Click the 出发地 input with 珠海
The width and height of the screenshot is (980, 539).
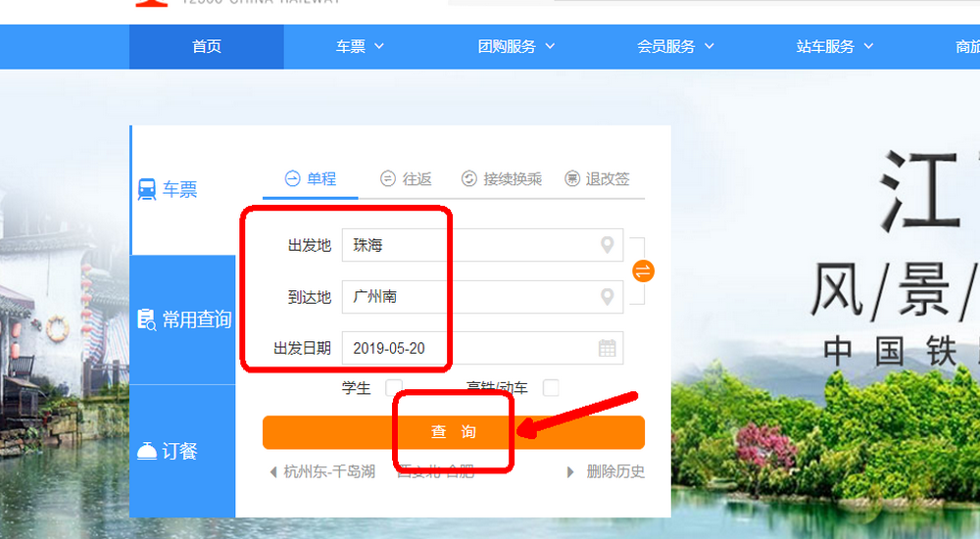pyautogui.click(x=482, y=245)
